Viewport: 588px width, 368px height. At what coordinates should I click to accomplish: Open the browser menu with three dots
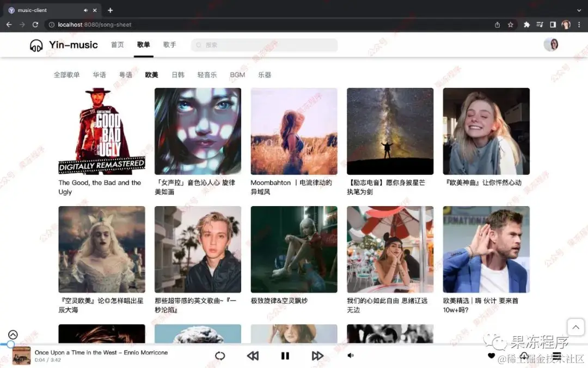[580, 25]
